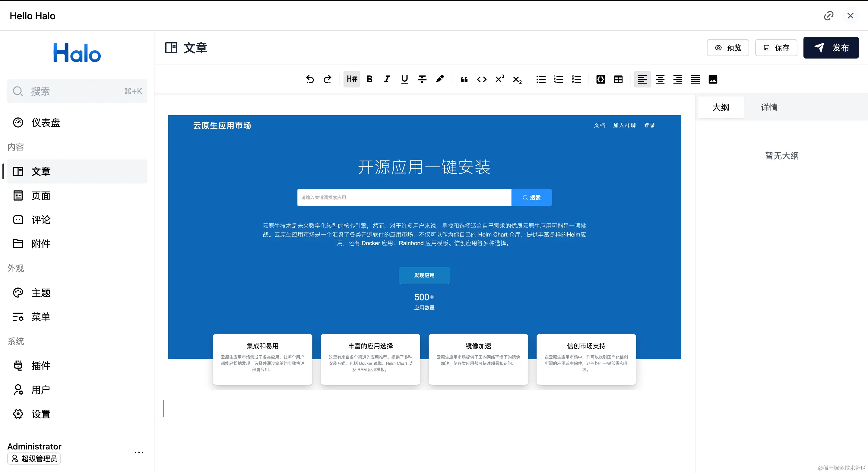Click the sidebar search field
868x473 pixels.
click(77, 91)
